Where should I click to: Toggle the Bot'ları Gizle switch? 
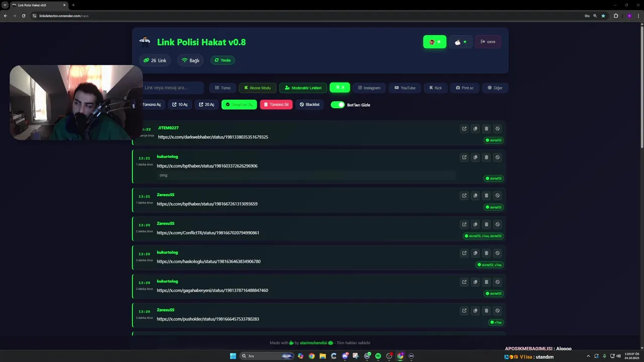pyautogui.click(x=338, y=105)
